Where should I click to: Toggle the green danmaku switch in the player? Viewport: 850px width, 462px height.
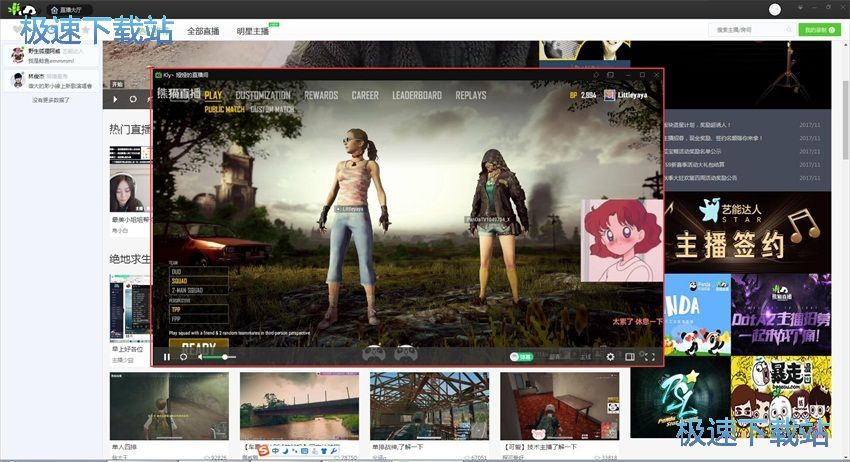[x=521, y=357]
